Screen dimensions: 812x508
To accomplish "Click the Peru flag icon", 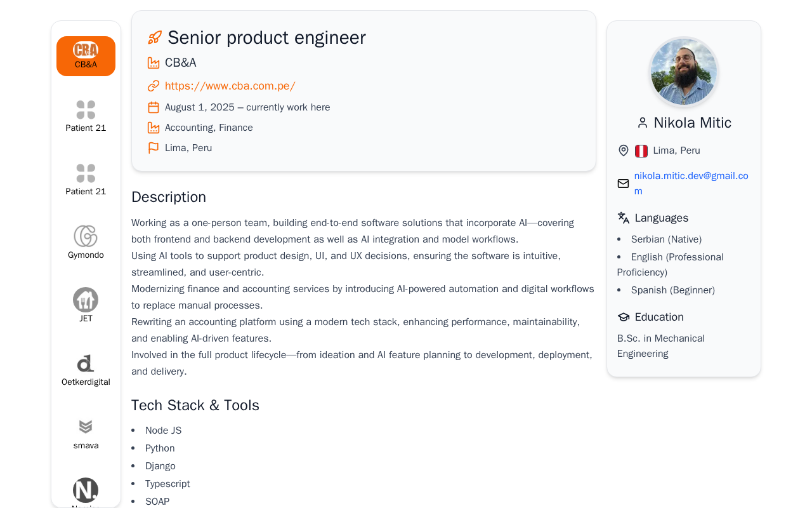I will point(641,150).
